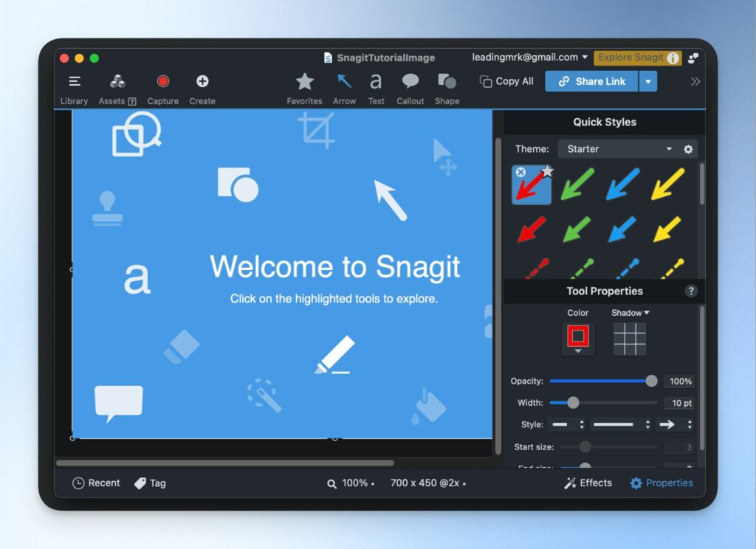This screenshot has height=549, width=756.
Task: Select the yellow dashed arrow style
Action: [x=672, y=269]
